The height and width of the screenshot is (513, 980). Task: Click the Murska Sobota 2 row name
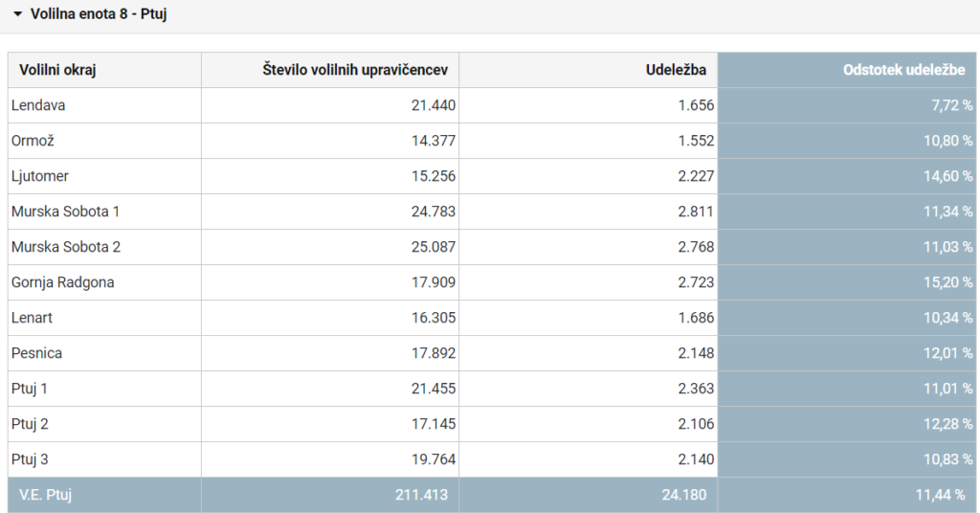(66, 247)
